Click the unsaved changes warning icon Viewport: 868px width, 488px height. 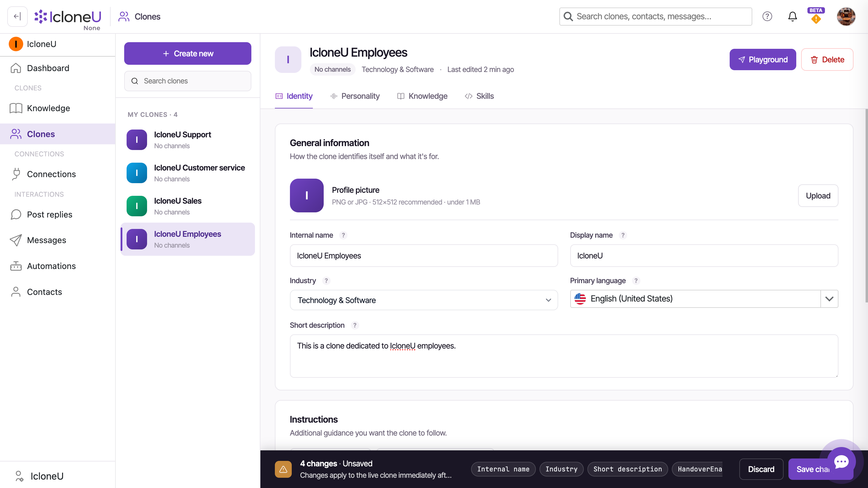click(283, 469)
